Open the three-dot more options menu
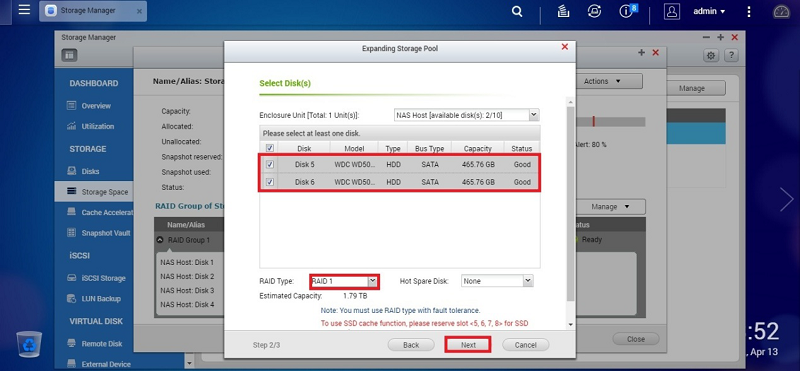The height and width of the screenshot is (371, 800). [x=748, y=11]
